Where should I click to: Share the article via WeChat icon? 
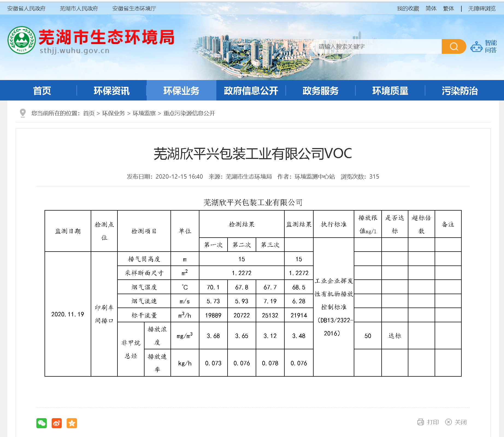(x=42, y=423)
